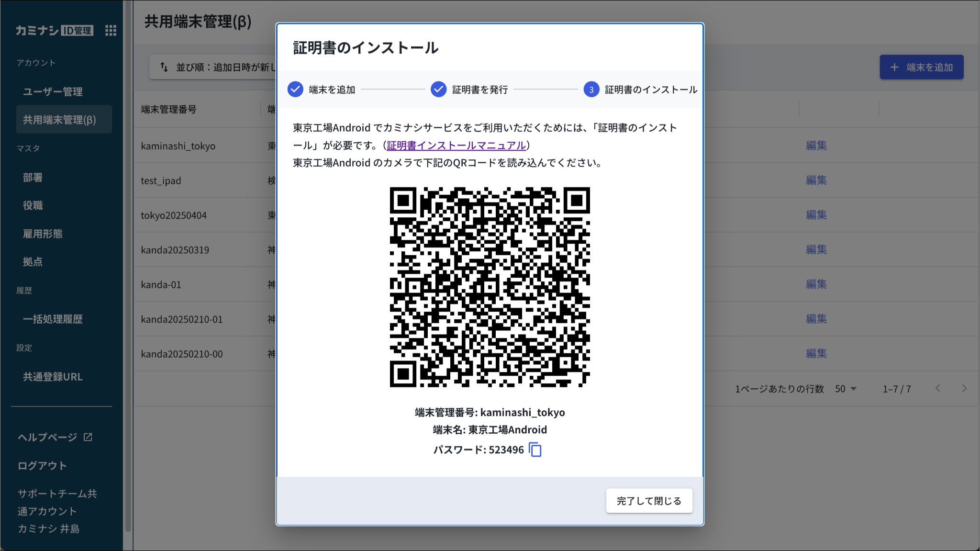The image size is (980, 551).
Task: Open 共通登録URL settings menu item
Action: click(x=53, y=377)
